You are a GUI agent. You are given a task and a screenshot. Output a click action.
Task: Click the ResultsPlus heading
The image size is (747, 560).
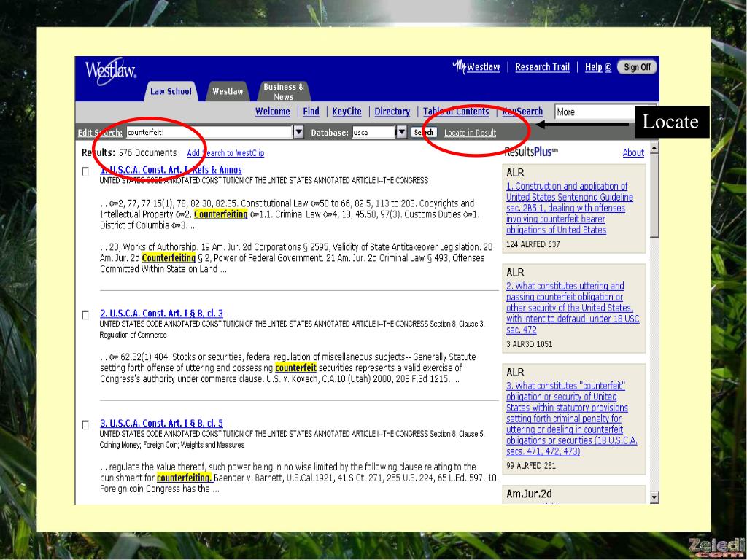tap(531, 152)
